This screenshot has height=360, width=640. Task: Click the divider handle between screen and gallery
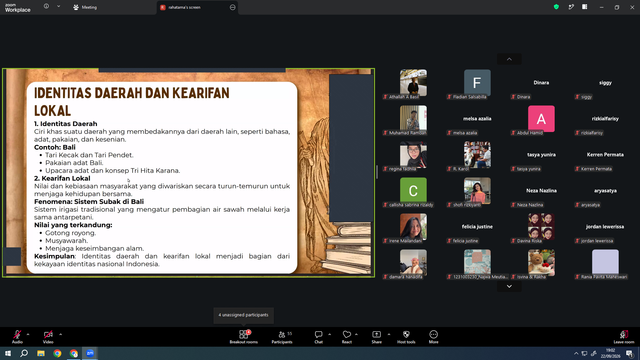[x=377, y=172]
